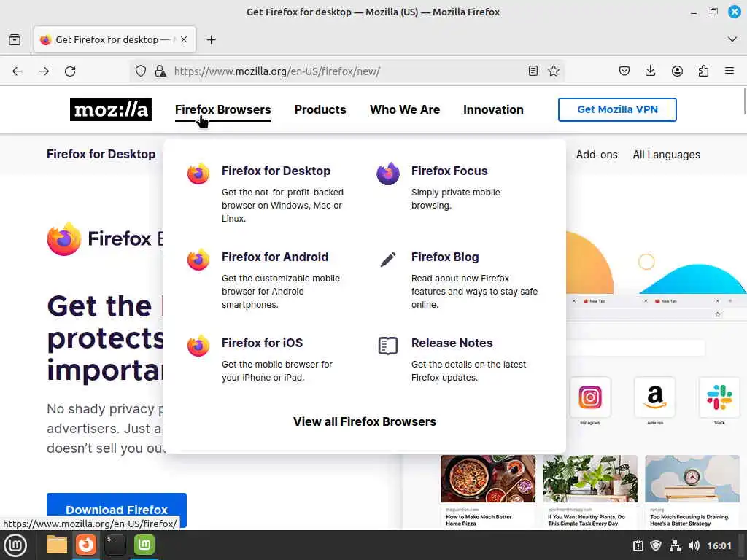Click the Firefox for iOS icon
Screen dimensions: 747x560
click(198, 346)
